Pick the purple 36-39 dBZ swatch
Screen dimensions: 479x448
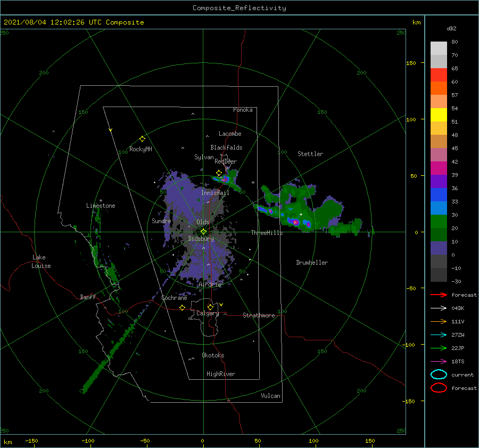(439, 182)
